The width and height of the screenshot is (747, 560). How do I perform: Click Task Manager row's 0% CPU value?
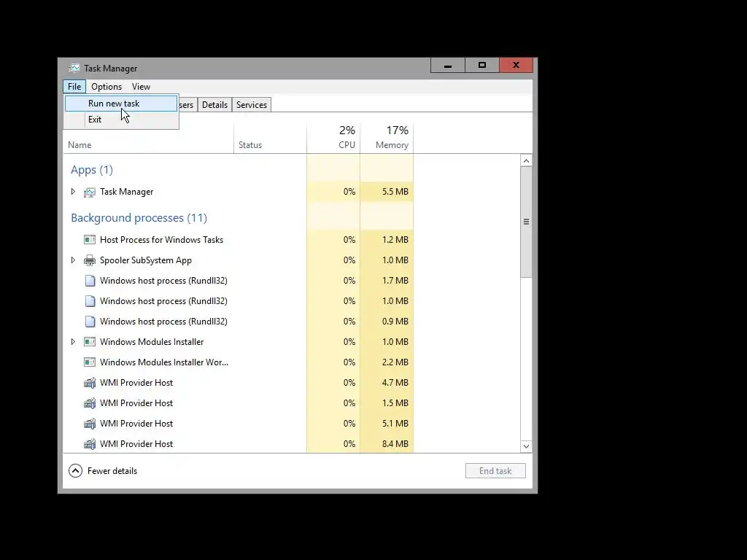pos(349,192)
